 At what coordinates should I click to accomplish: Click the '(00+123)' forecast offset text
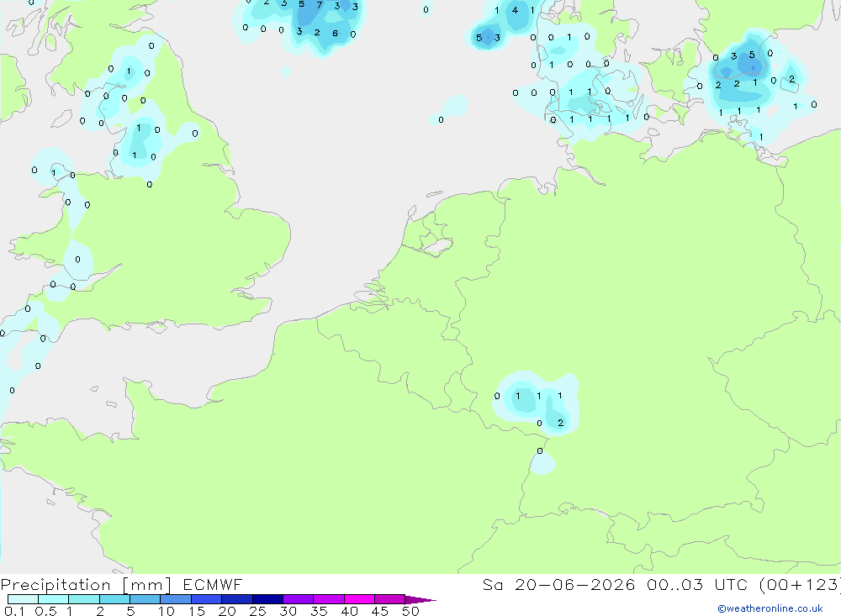pos(800,584)
